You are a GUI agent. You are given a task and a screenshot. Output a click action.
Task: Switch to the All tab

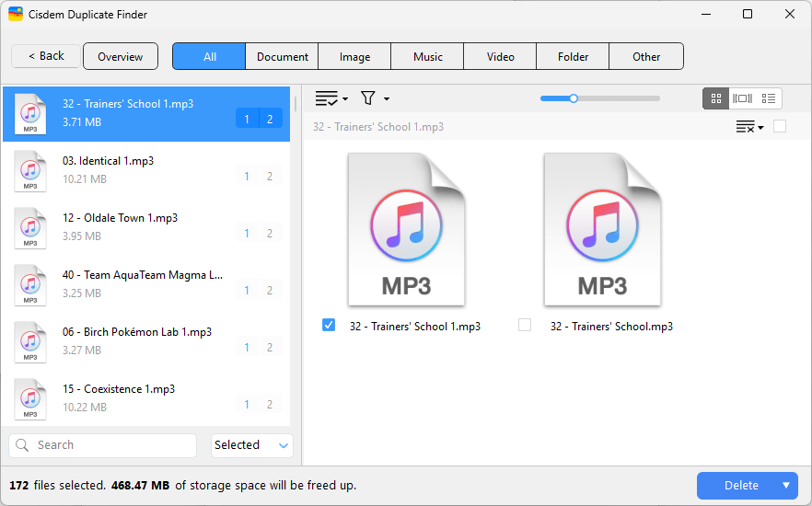tap(209, 56)
